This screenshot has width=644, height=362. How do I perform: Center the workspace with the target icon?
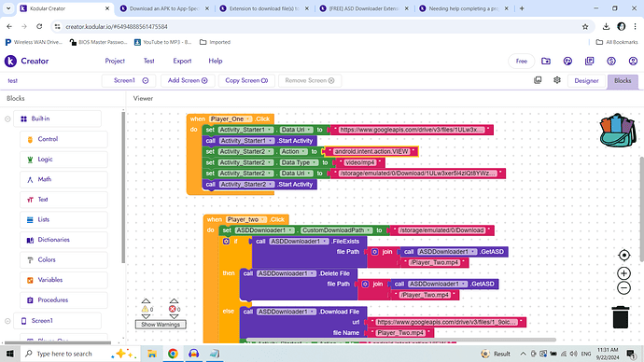pos(623,256)
